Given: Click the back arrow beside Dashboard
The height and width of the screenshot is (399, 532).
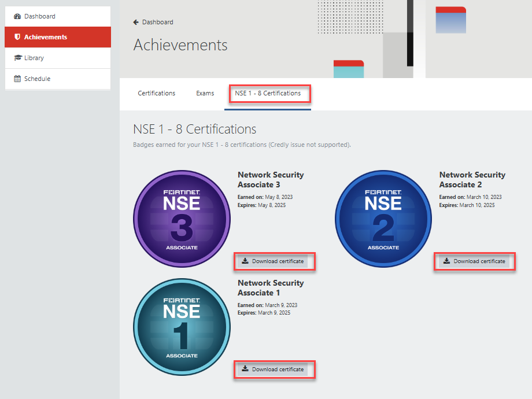Looking at the screenshot, I should pyautogui.click(x=136, y=22).
